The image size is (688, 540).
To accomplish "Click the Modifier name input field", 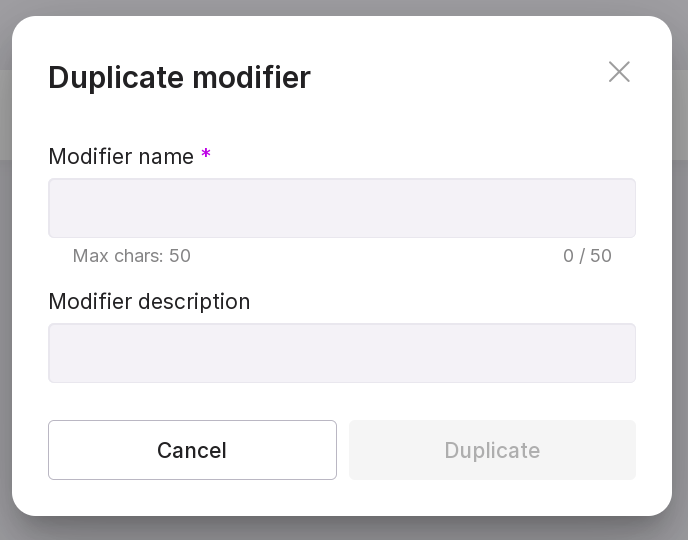I will coord(341,208).
